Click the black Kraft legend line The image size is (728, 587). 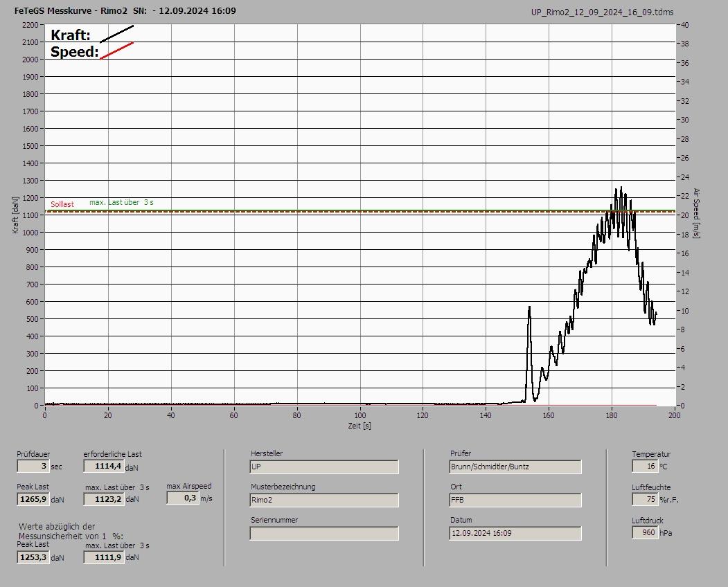pos(116,35)
